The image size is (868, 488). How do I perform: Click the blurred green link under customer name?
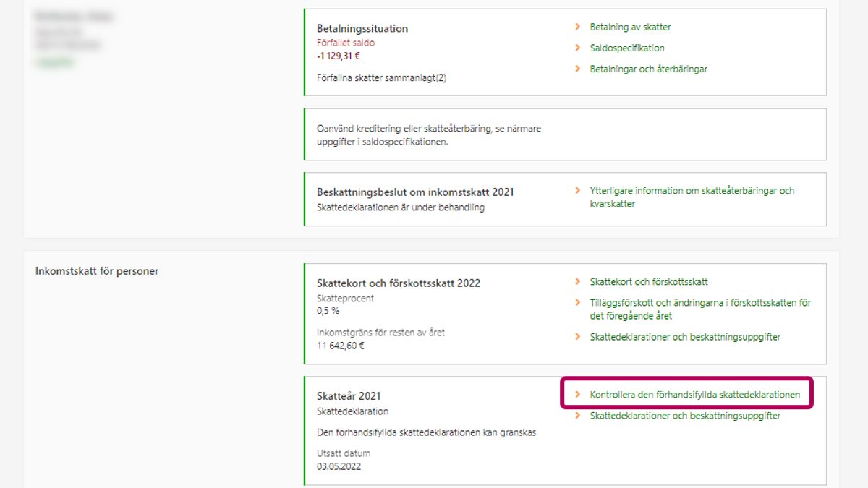click(x=55, y=63)
